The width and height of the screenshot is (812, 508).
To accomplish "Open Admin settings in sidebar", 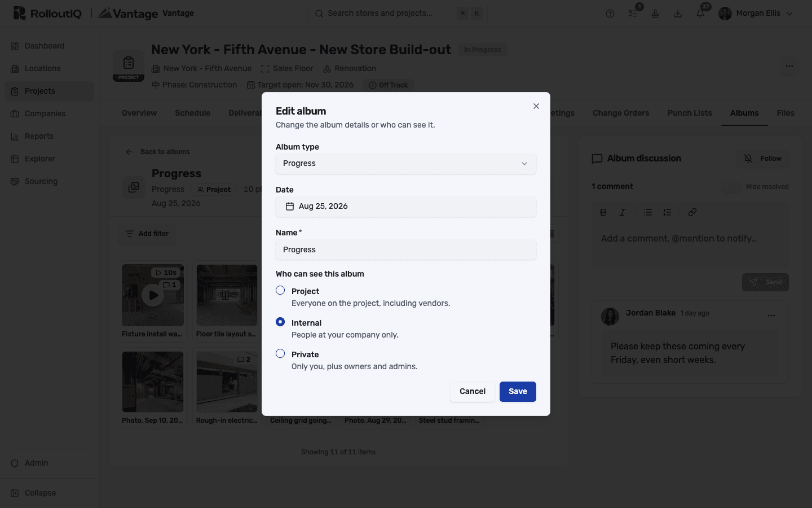I will (50, 463).
